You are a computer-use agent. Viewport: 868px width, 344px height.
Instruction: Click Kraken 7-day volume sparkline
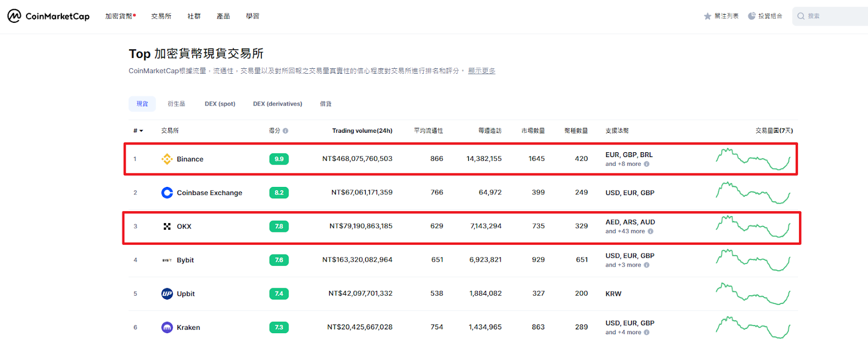[753, 327]
